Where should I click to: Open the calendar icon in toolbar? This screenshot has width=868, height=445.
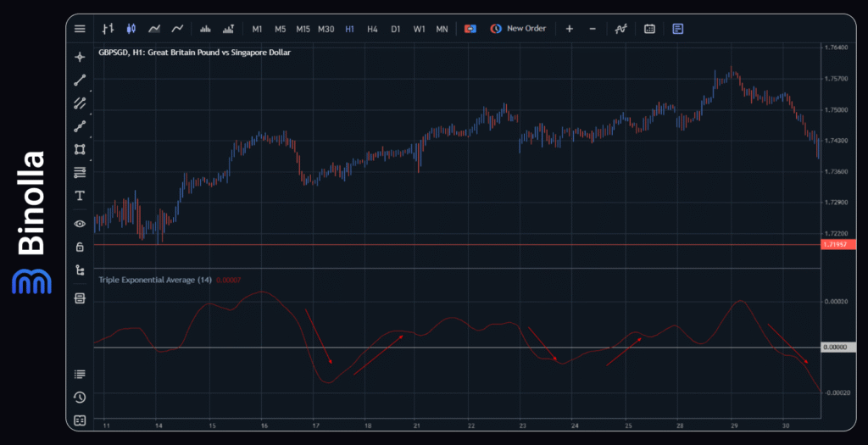click(649, 29)
